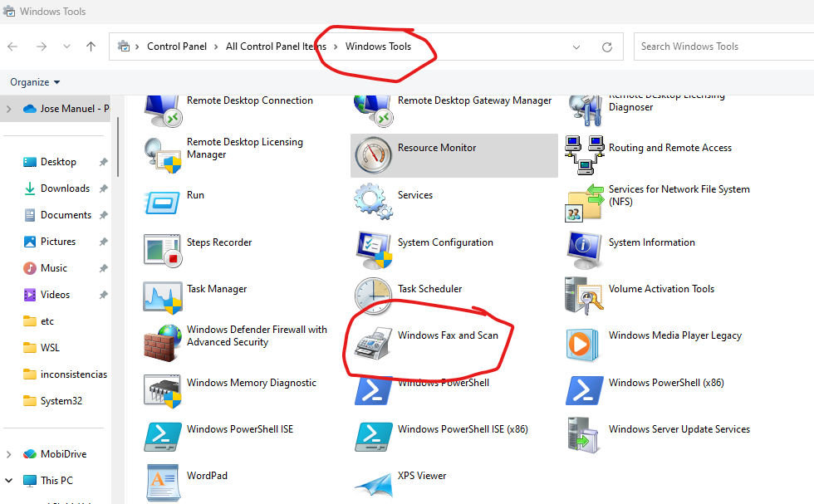This screenshot has width=814, height=504.
Task: Open the Steps Recorder icon
Action: [x=163, y=250]
